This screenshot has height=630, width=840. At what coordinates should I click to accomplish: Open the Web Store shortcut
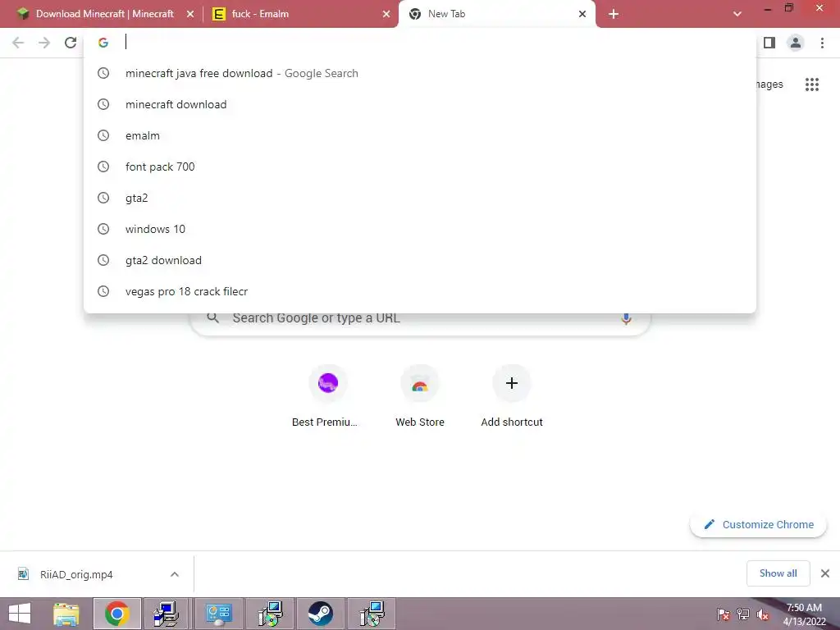coord(420,396)
